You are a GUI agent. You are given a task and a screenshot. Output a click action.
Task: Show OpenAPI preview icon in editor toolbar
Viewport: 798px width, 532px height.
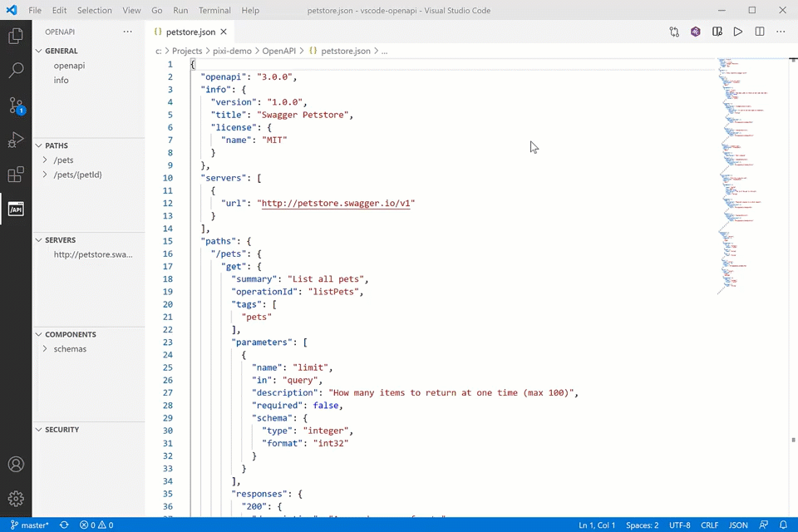click(x=717, y=32)
